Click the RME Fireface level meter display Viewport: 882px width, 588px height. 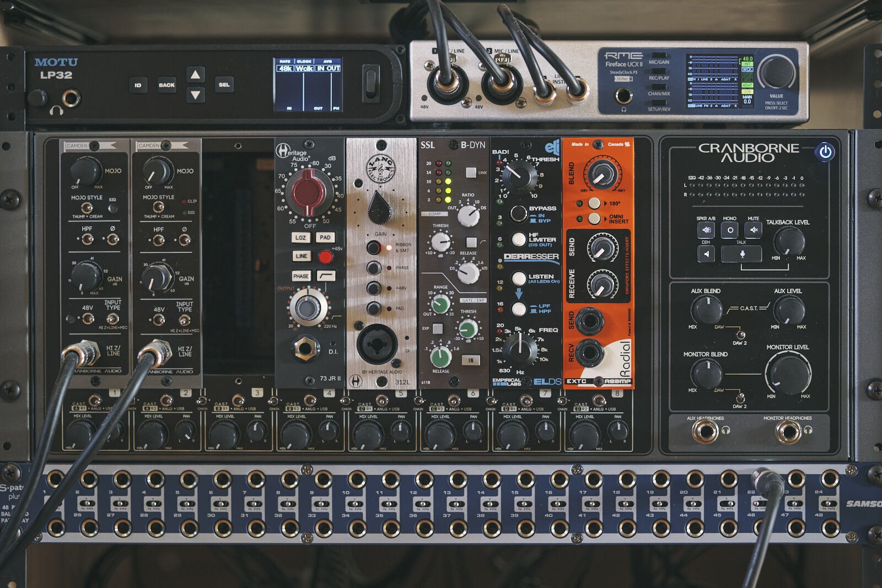tap(719, 82)
